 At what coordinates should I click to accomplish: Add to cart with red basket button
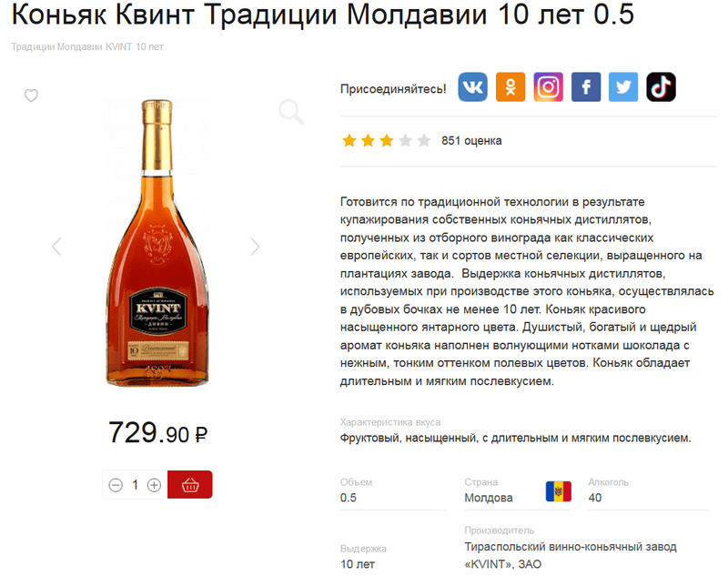(x=190, y=485)
